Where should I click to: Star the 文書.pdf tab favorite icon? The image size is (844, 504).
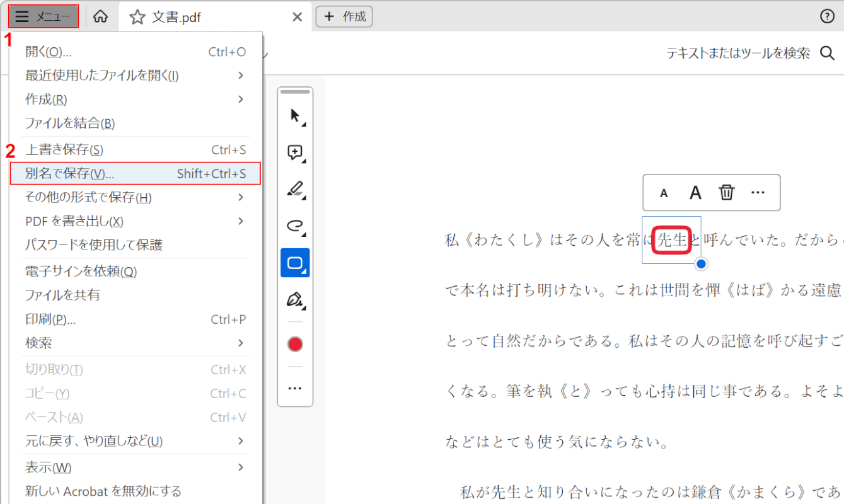pyautogui.click(x=137, y=17)
